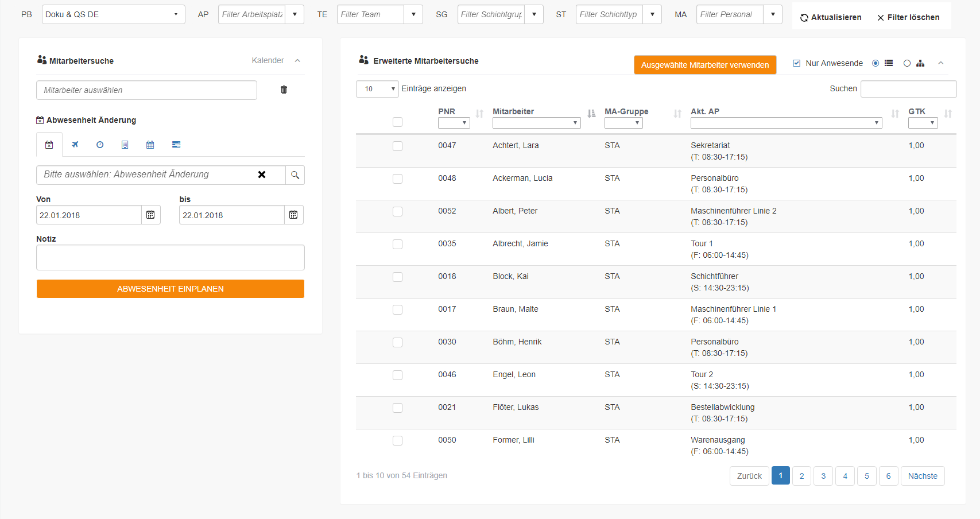The image size is (980, 519).
Task: Switch to the clock time tab
Action: tap(100, 145)
